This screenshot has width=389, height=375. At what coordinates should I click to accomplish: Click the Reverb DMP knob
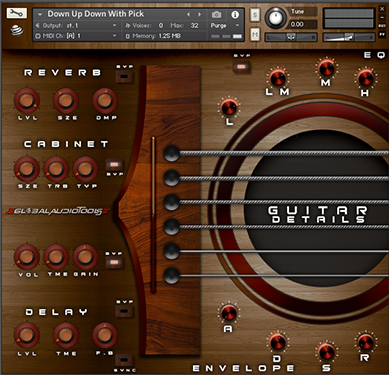click(105, 101)
